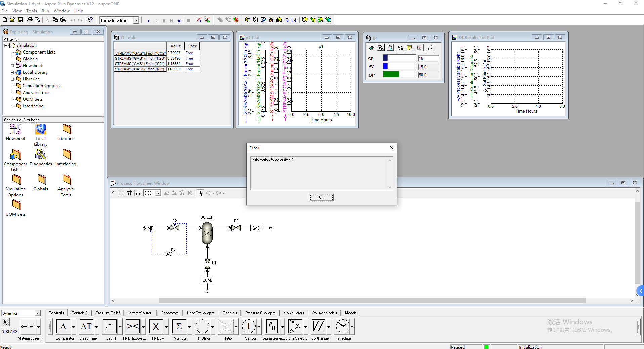This screenshot has height=349, width=644.
Task: Toggle snap-to-grid icon in flowsheet toolbar
Action: click(129, 193)
